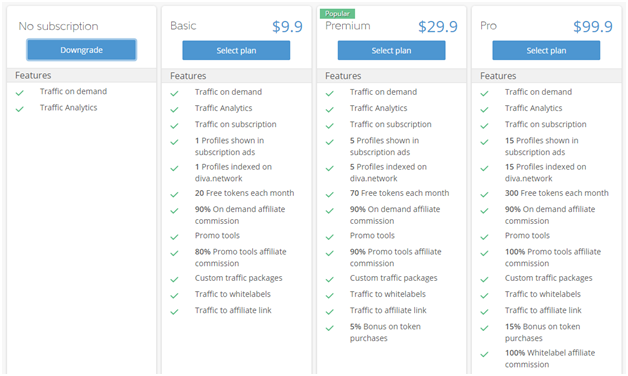Click checkmark beside 15 Profiles shown in ads

pyautogui.click(x=484, y=142)
